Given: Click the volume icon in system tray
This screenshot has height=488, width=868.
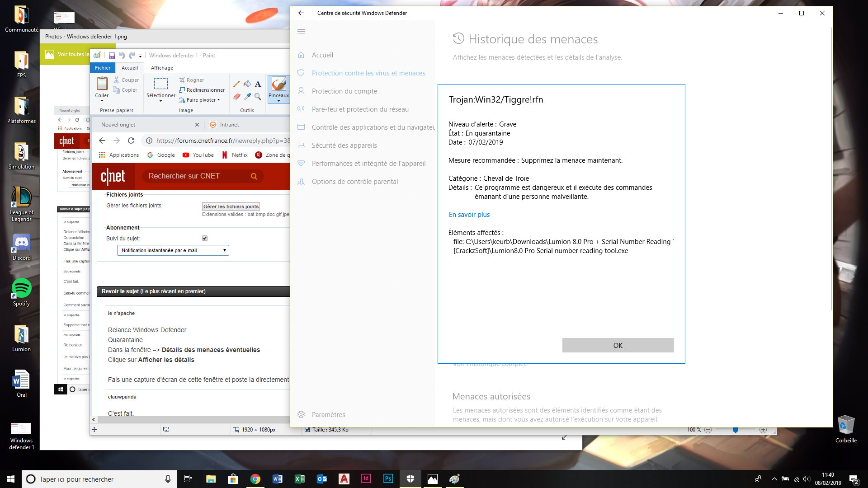Looking at the screenshot, I should (807, 479).
